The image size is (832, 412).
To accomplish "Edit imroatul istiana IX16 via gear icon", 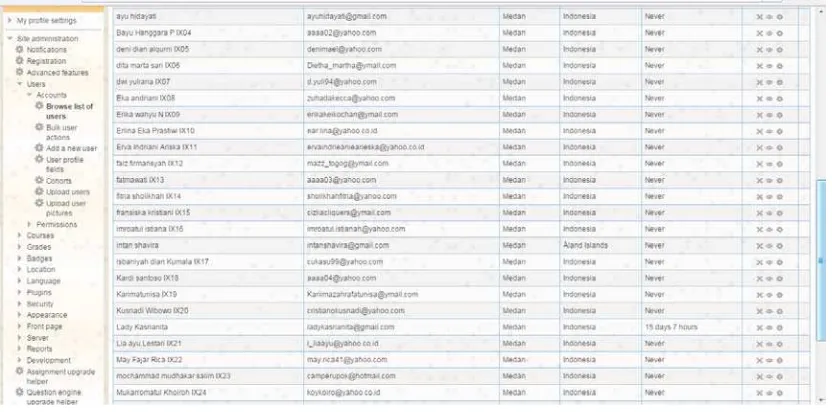I will (x=779, y=230).
